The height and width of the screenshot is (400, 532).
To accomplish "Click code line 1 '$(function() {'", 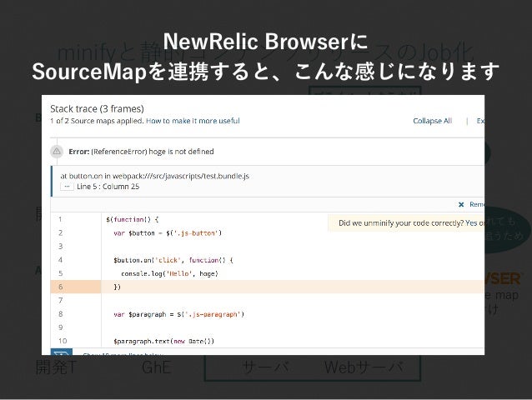I will pyautogui.click(x=133, y=219).
